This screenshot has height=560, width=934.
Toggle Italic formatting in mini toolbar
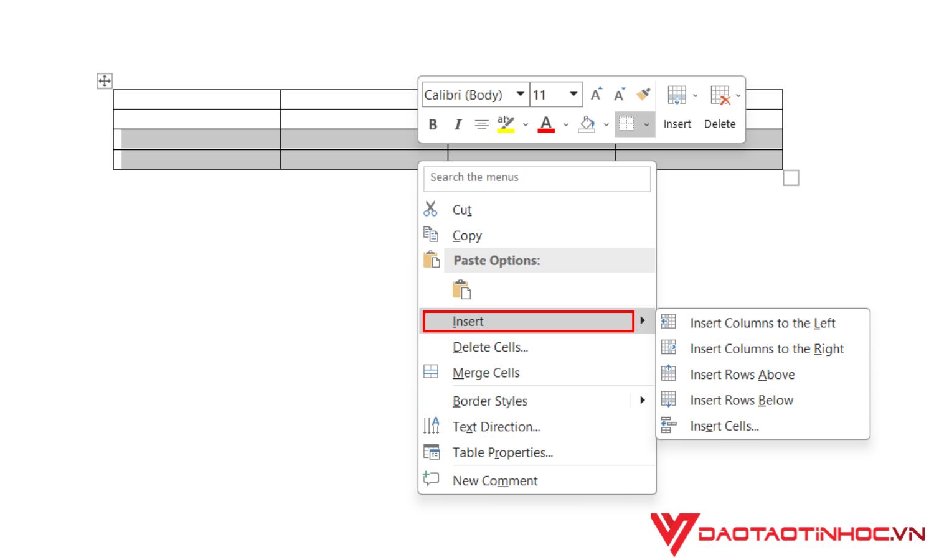tap(458, 124)
